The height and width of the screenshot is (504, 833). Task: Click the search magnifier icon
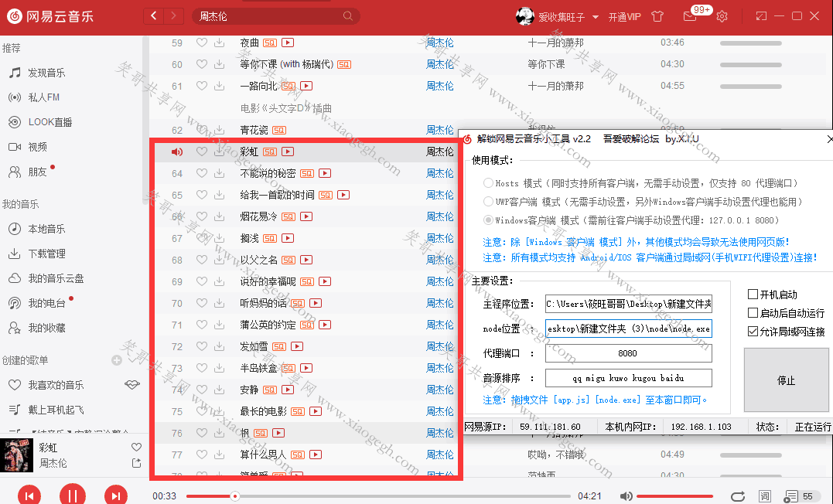tap(348, 16)
